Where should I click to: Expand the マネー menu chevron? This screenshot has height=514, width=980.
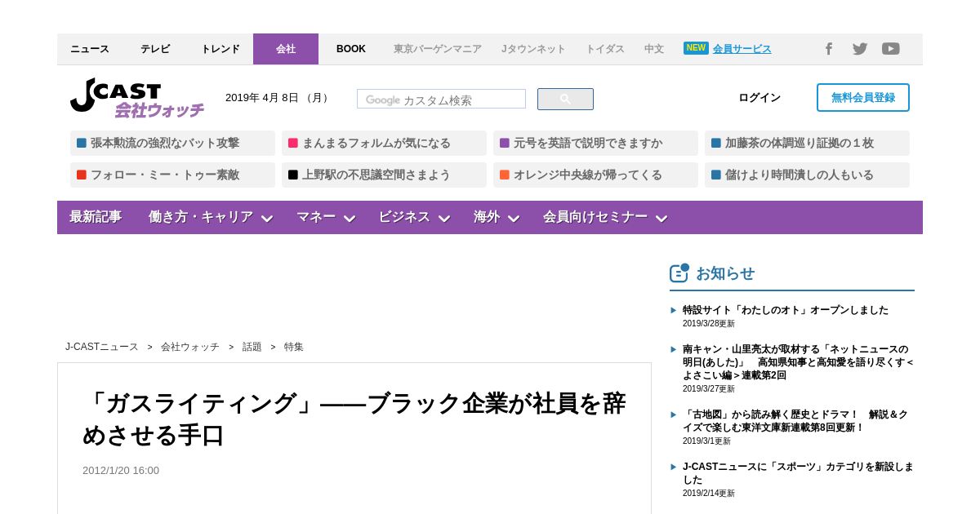tap(350, 219)
